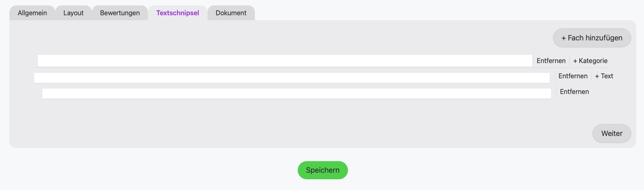Continue to next step with Weiter
The image size is (644, 190).
(611, 134)
